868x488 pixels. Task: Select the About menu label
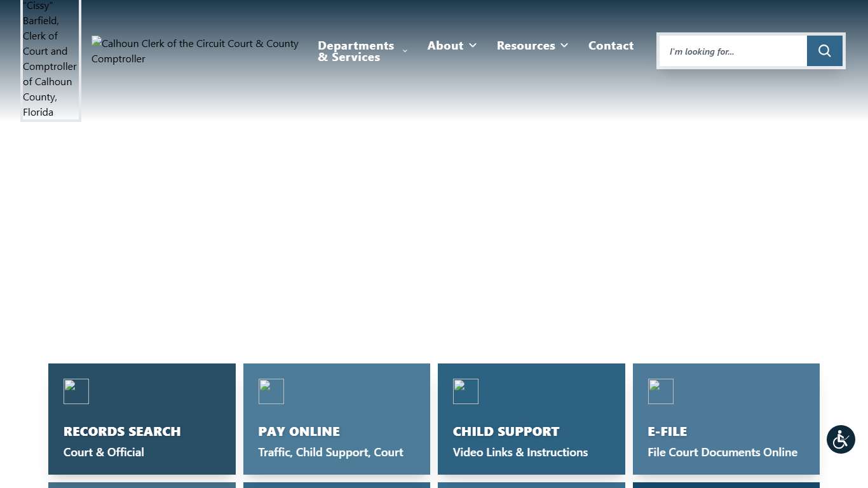pos(445,45)
